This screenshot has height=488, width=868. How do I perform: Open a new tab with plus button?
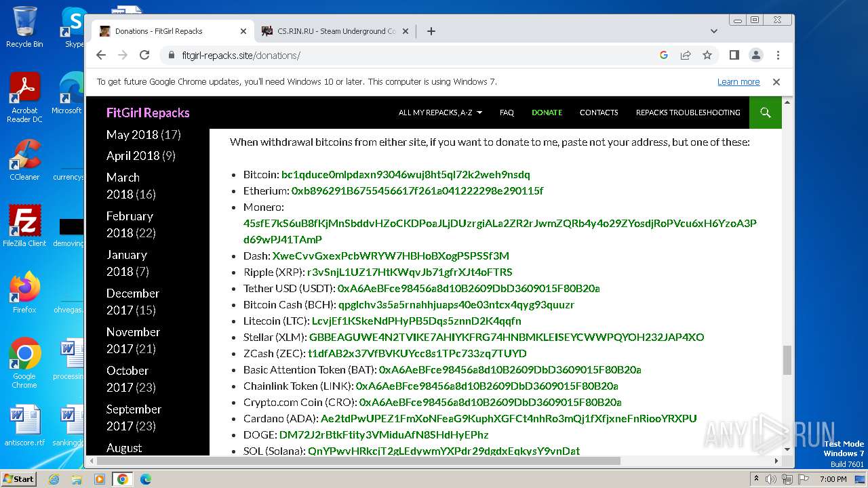pos(431,31)
